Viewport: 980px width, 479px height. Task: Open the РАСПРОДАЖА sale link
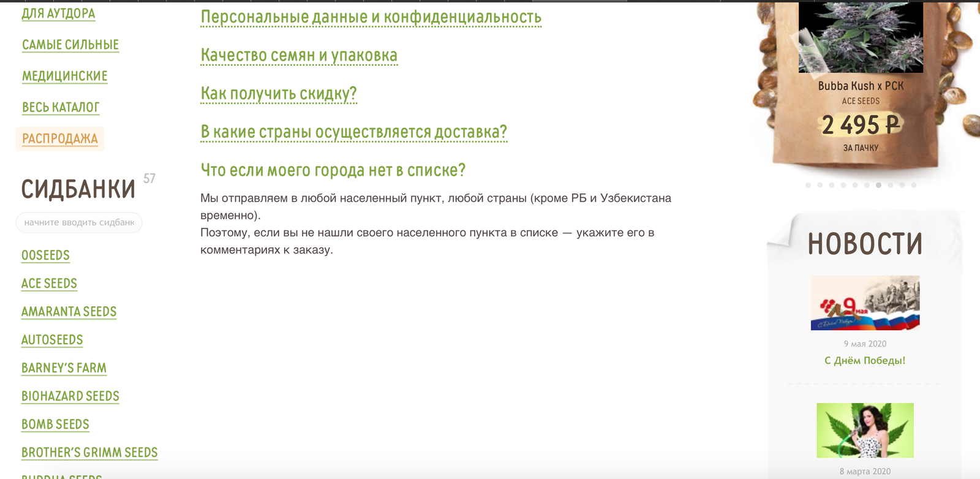coord(60,138)
